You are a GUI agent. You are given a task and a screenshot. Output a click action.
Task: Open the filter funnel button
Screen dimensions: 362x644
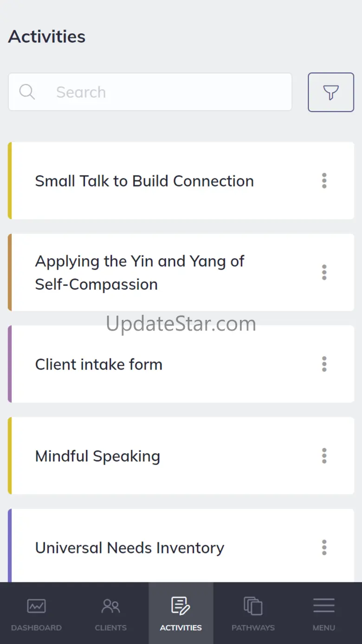(331, 92)
